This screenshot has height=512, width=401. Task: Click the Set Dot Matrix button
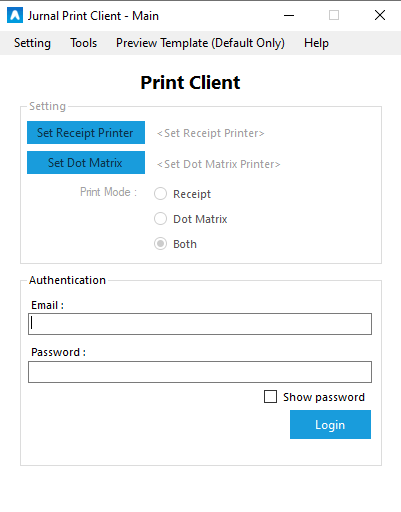[x=86, y=163]
